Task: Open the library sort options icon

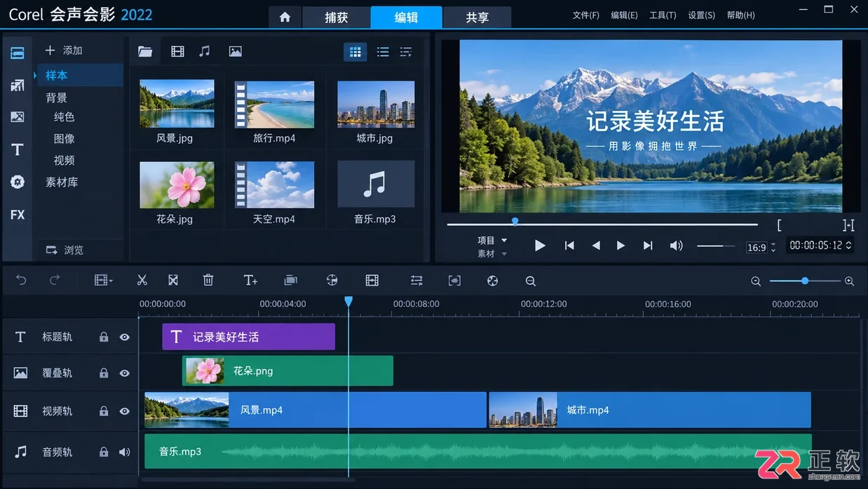Action: tap(406, 52)
